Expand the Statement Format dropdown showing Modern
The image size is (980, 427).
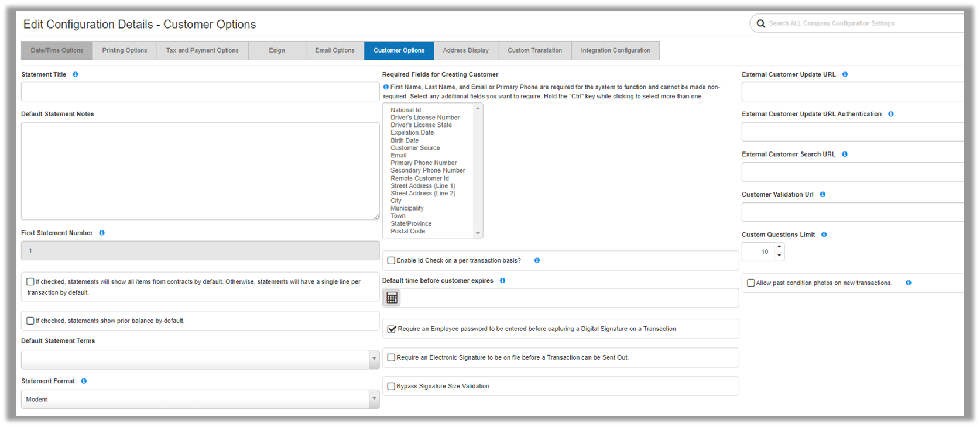[374, 399]
